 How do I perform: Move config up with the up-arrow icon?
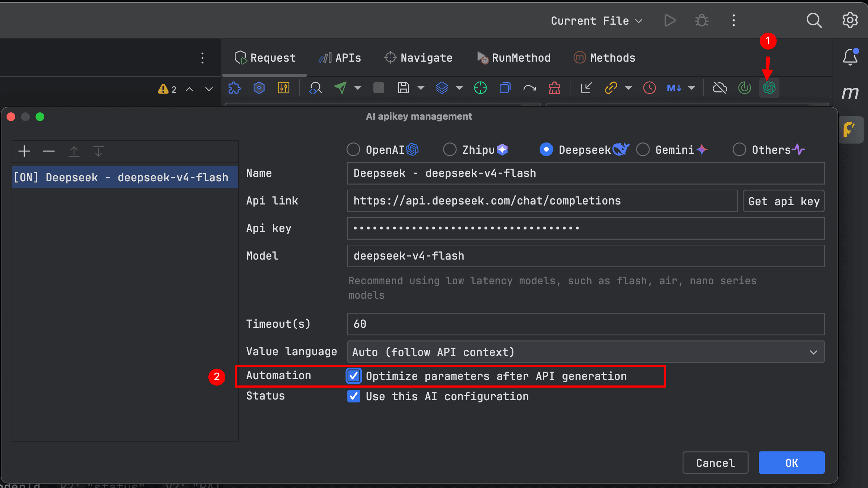point(74,151)
